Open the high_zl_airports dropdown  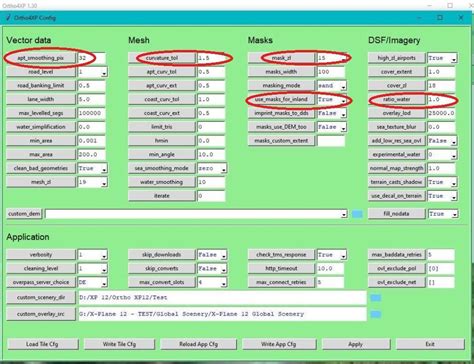[x=454, y=58]
